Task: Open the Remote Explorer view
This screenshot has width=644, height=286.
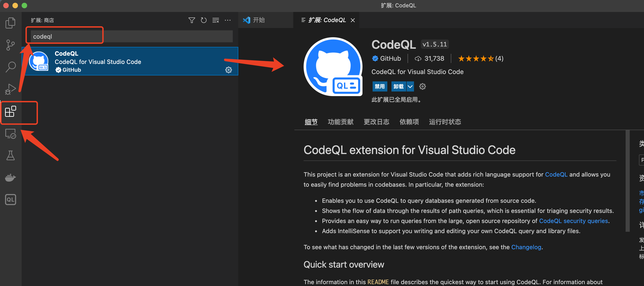Action: coord(11,134)
